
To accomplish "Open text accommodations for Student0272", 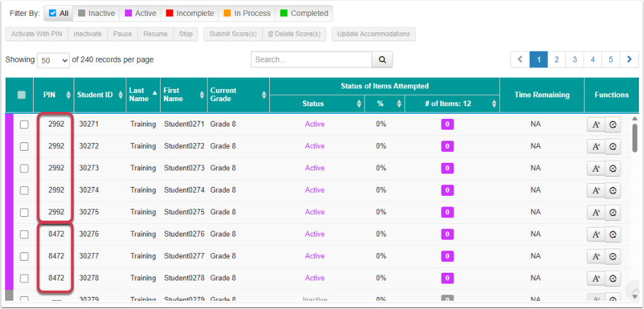I will [x=596, y=146].
